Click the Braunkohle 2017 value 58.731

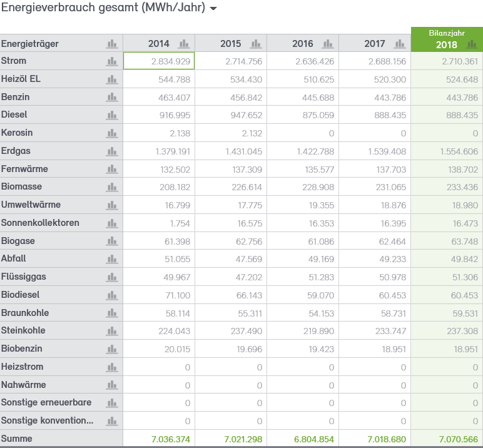click(x=394, y=313)
